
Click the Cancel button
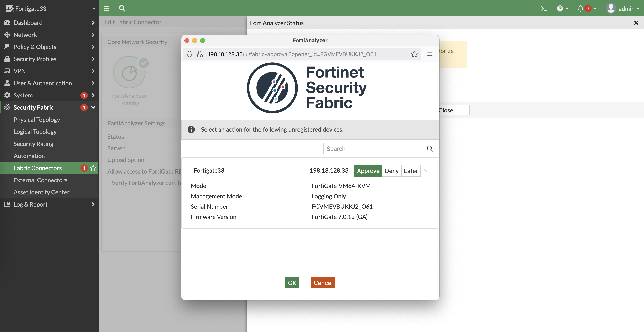(323, 283)
